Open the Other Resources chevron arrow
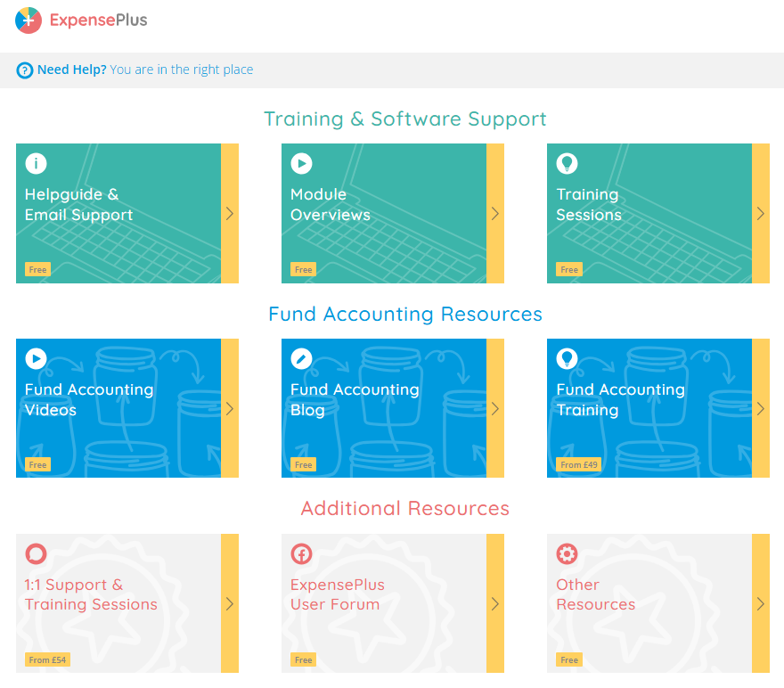The image size is (784, 688). (761, 603)
